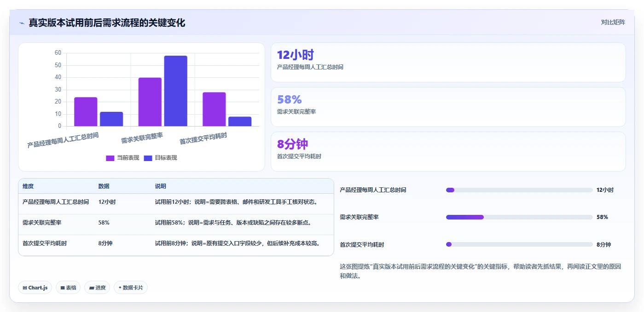Toggle the 当前表现 legend item

click(122, 158)
